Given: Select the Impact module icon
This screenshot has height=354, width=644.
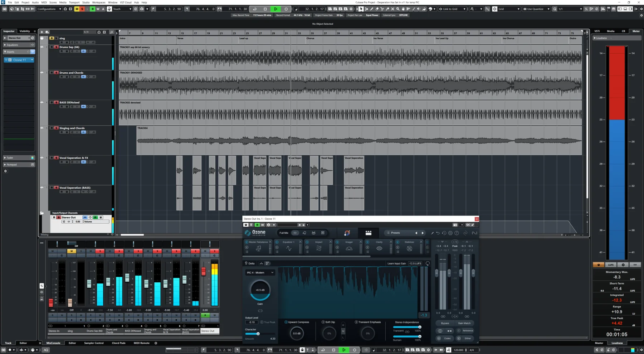Looking at the screenshot, I should pyautogui.click(x=319, y=248).
